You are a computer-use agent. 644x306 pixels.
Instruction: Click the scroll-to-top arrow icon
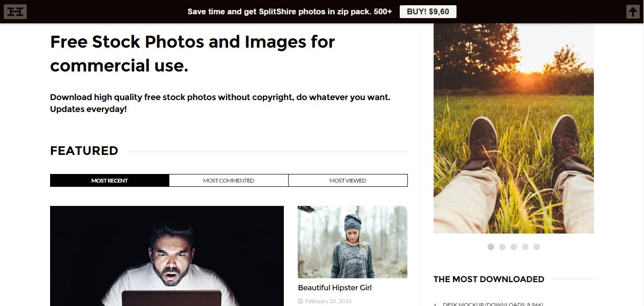click(x=633, y=12)
